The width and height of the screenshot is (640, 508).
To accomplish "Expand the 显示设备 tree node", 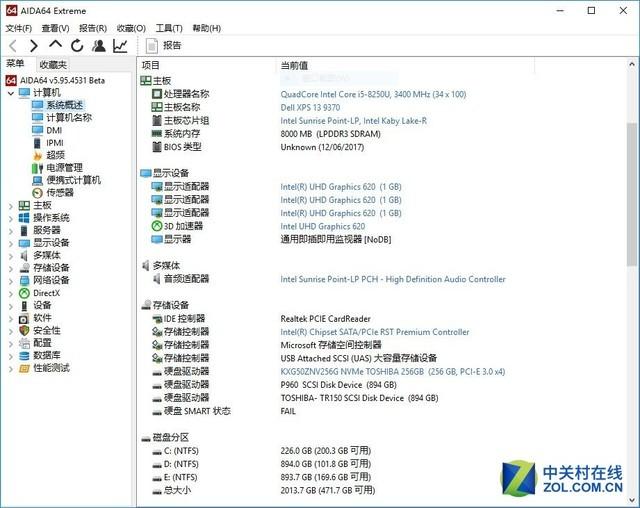I will 11,244.
